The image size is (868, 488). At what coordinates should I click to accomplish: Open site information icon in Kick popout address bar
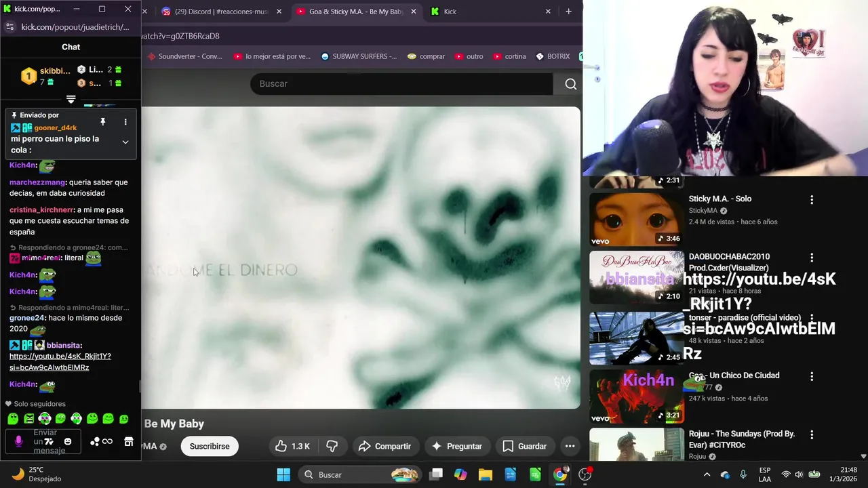(x=9, y=26)
